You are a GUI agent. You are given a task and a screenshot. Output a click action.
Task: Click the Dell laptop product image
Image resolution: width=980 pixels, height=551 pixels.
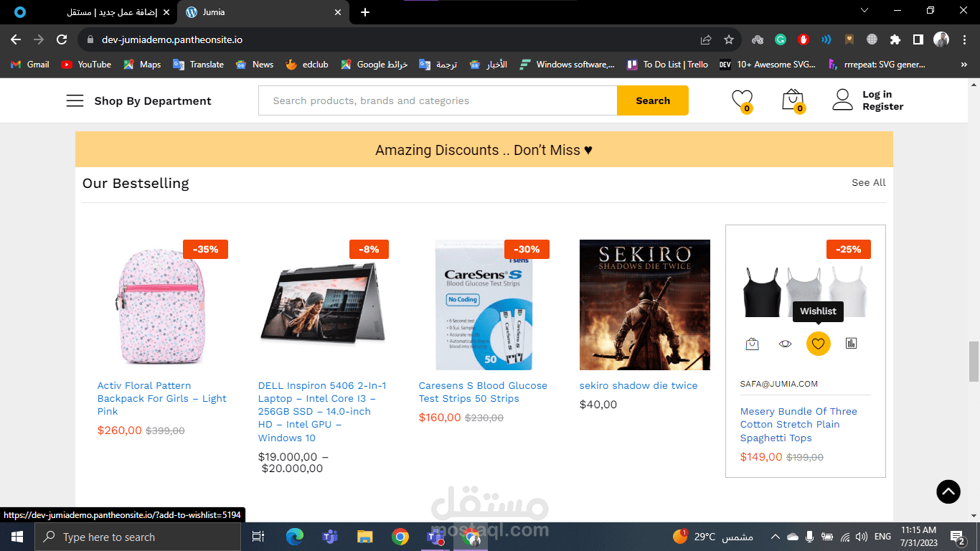pos(323,305)
